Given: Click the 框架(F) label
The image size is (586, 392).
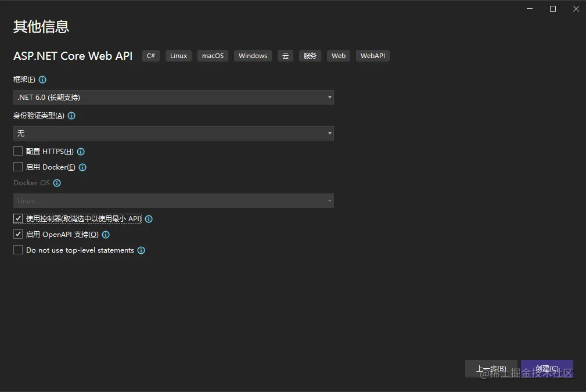Looking at the screenshot, I should [24, 80].
